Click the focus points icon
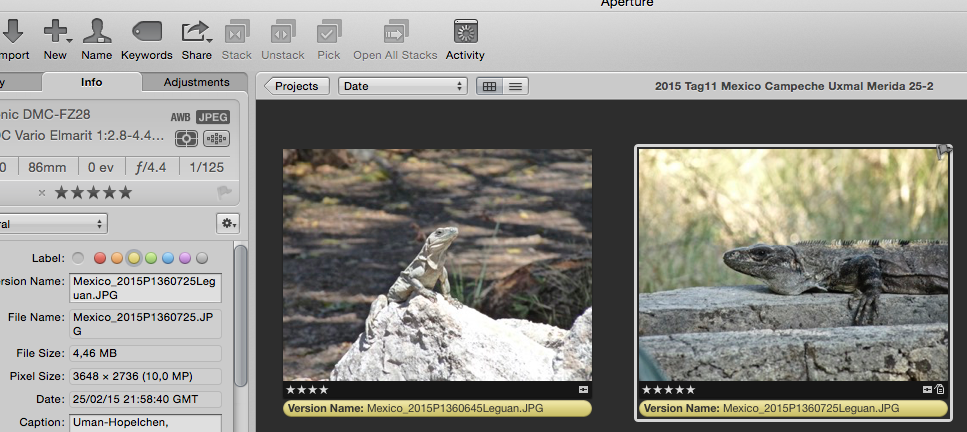This screenshot has width=967, height=432. [x=216, y=138]
